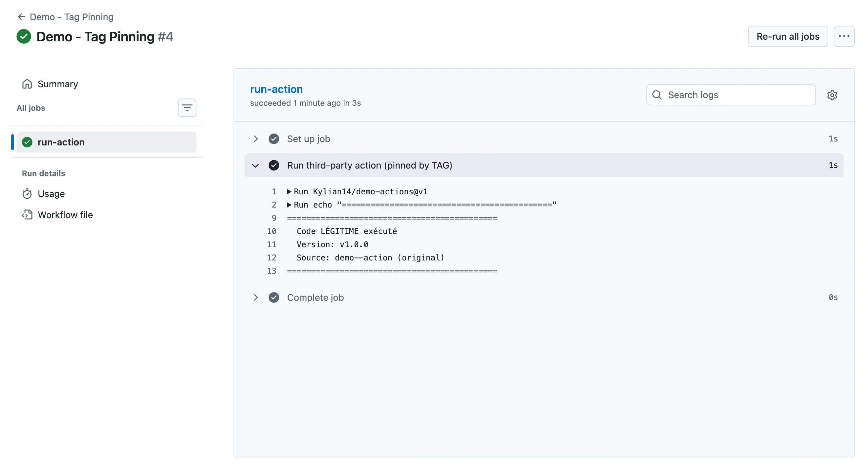
Task: Click the Usage stopwatch icon
Action: [x=27, y=194]
